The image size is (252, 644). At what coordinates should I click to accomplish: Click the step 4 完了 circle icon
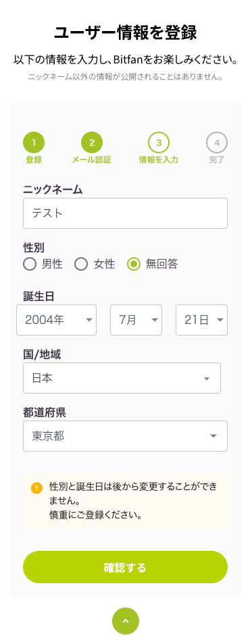coord(217,143)
